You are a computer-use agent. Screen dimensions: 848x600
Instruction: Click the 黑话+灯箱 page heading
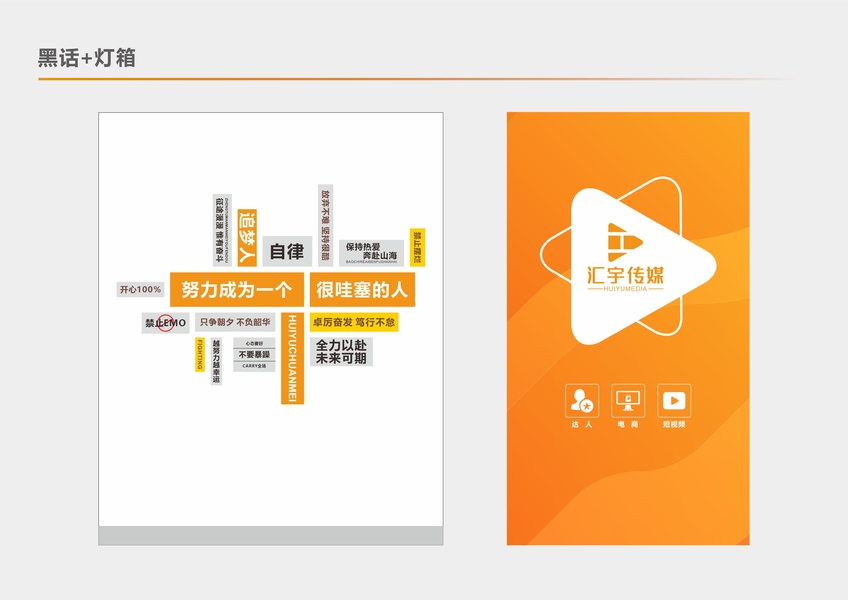87,58
